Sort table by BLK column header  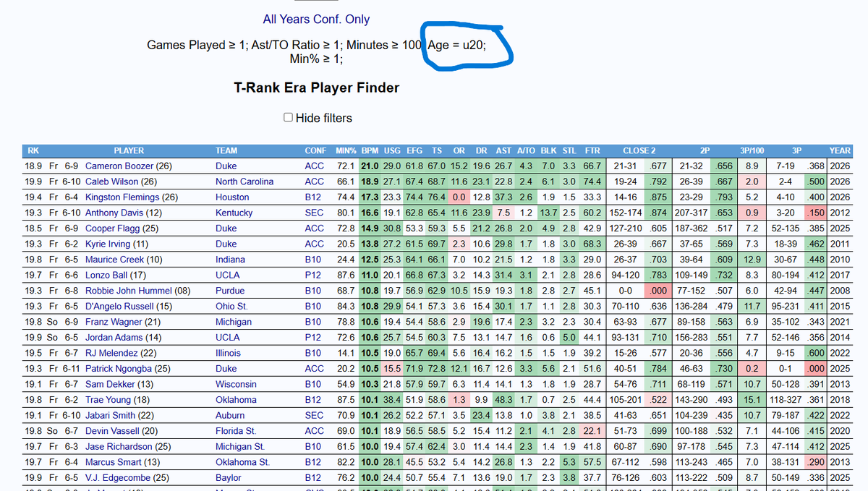tap(548, 150)
